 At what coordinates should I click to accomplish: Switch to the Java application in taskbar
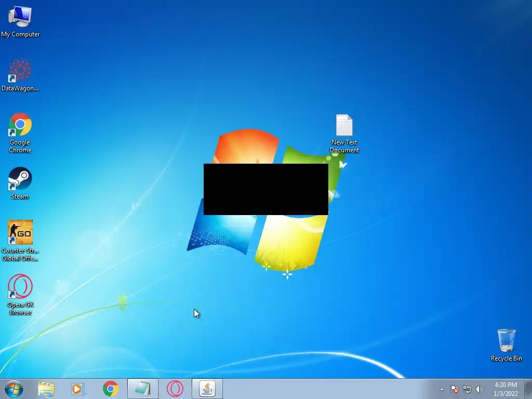(207, 389)
